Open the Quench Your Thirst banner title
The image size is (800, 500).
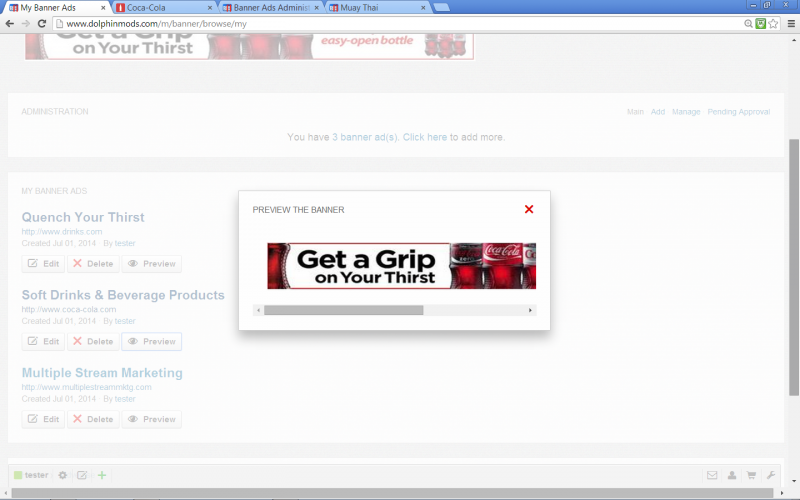point(83,217)
